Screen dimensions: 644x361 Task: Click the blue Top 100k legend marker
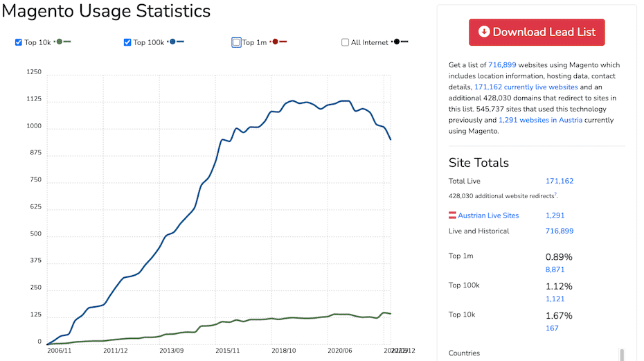click(176, 42)
